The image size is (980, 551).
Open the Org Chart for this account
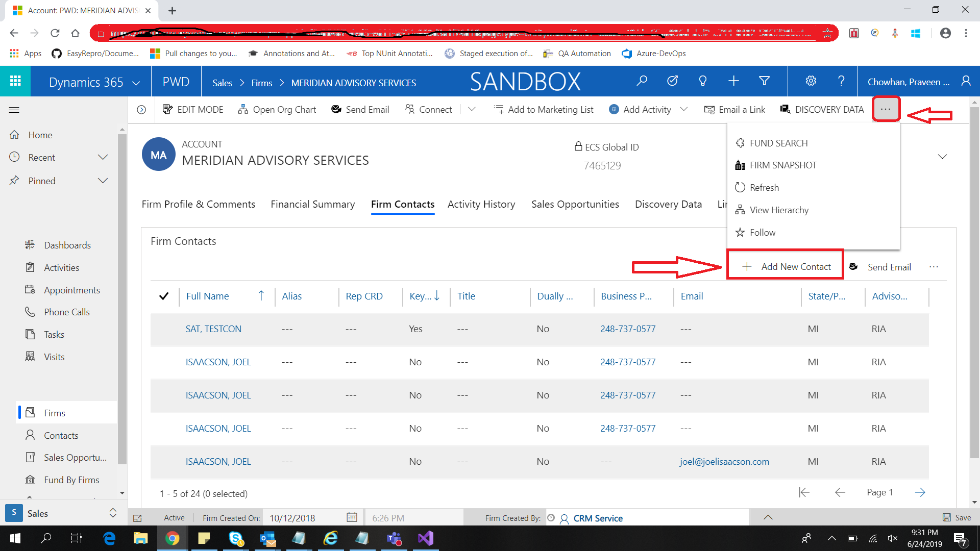coord(277,109)
